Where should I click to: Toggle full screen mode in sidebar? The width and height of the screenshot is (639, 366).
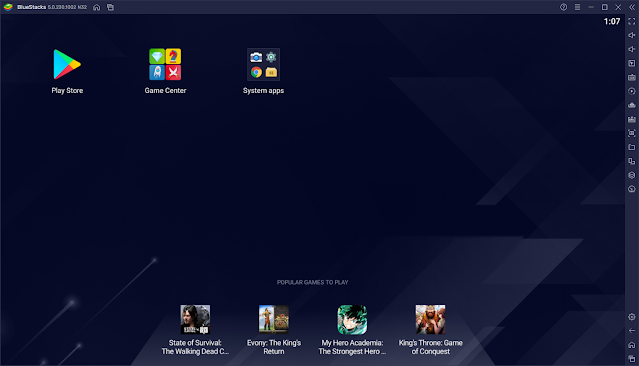[632, 21]
